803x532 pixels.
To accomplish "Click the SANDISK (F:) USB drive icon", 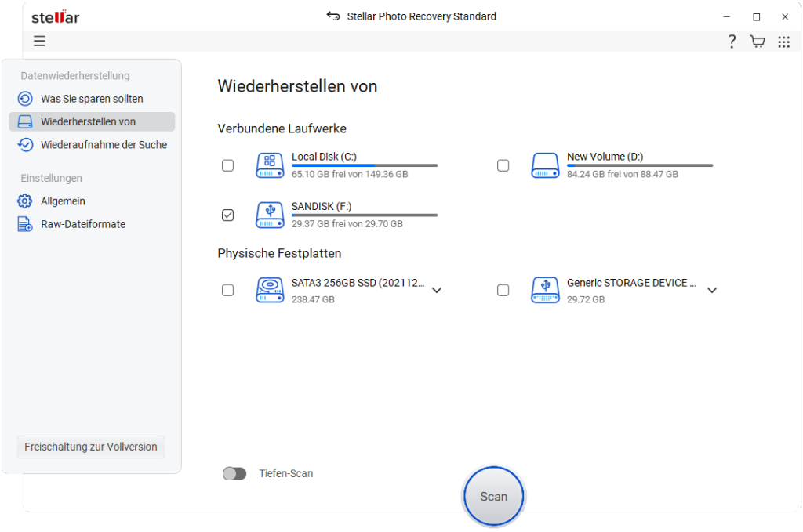I will coord(270,215).
